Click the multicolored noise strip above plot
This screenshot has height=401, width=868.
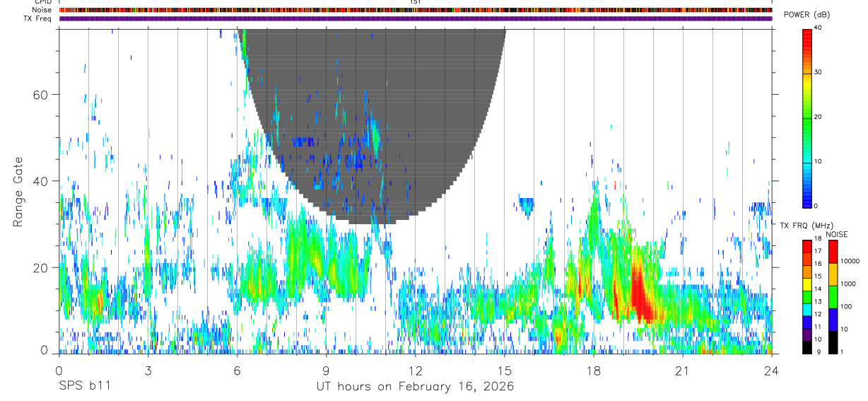pyautogui.click(x=416, y=10)
